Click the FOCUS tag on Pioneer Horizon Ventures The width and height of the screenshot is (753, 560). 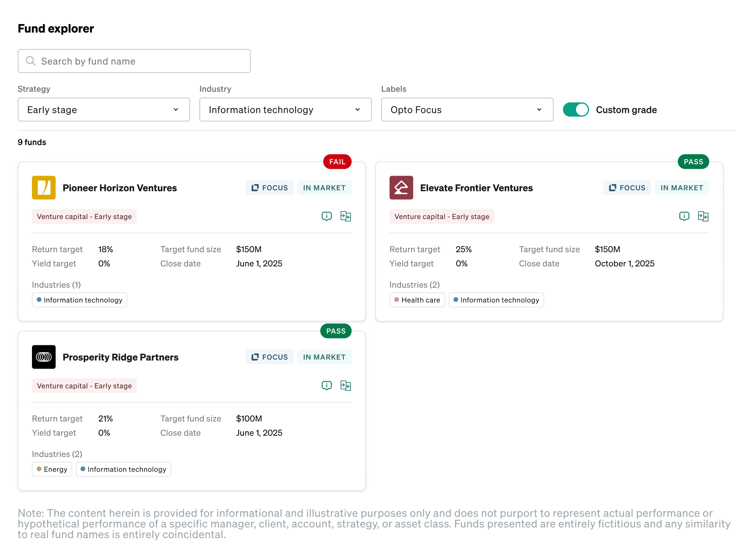pos(270,188)
